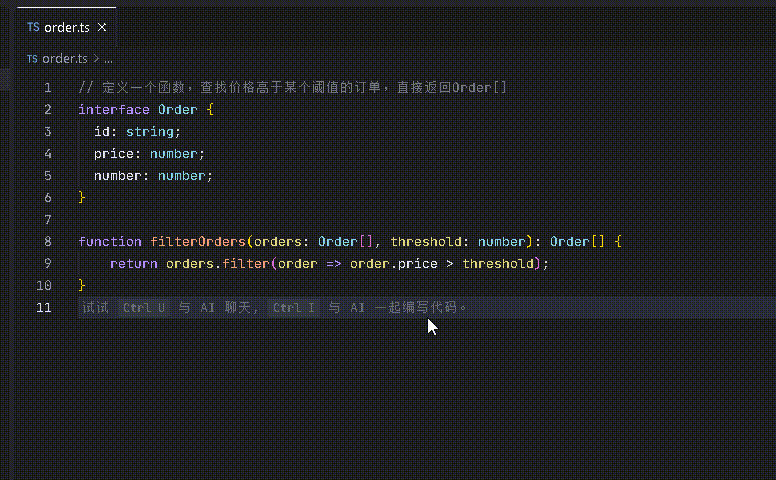Click the 'interface' keyword on line 2

(114, 110)
